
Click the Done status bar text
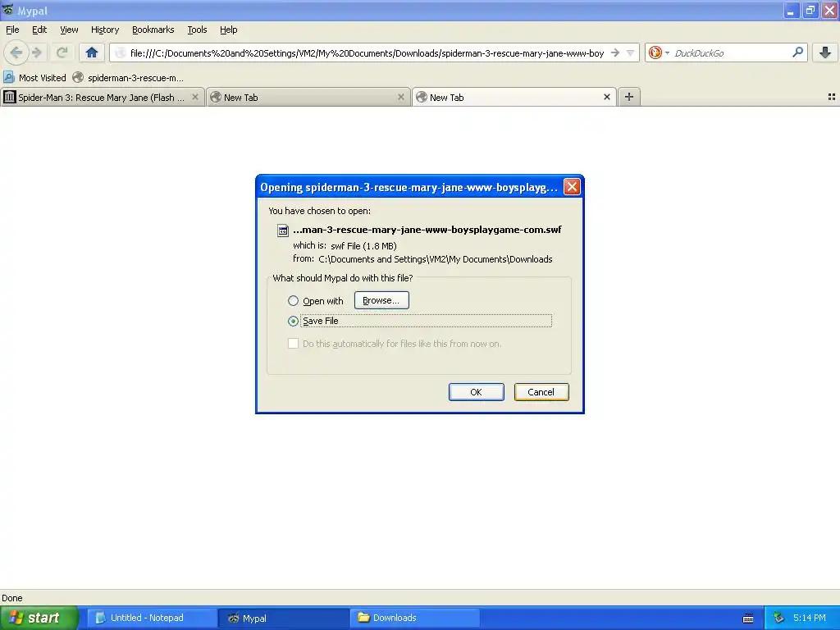pyautogui.click(x=12, y=598)
